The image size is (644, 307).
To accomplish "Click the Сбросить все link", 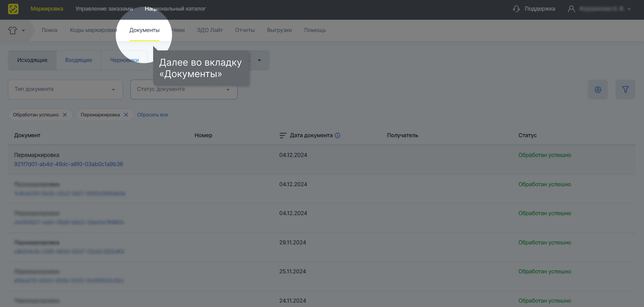I will coord(152,115).
